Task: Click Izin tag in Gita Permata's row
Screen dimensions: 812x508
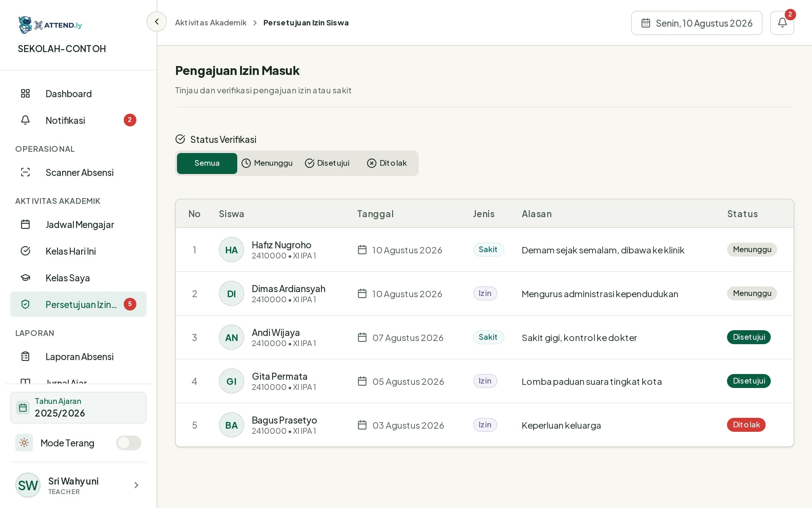Action: tap(485, 381)
